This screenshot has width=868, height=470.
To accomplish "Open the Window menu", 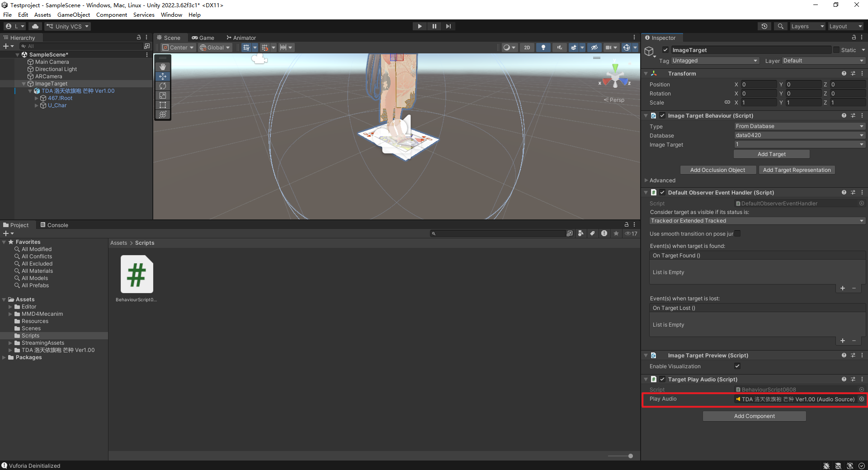I will coord(171,15).
